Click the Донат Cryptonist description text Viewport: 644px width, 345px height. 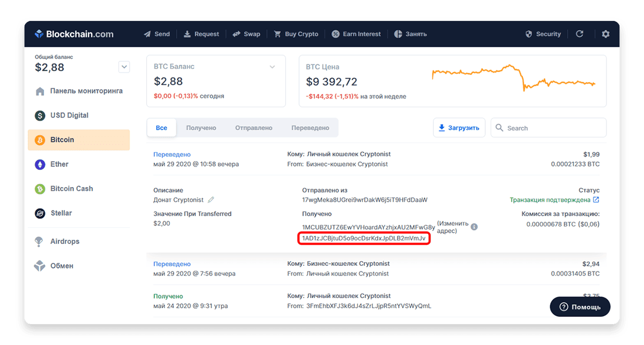[x=178, y=200]
